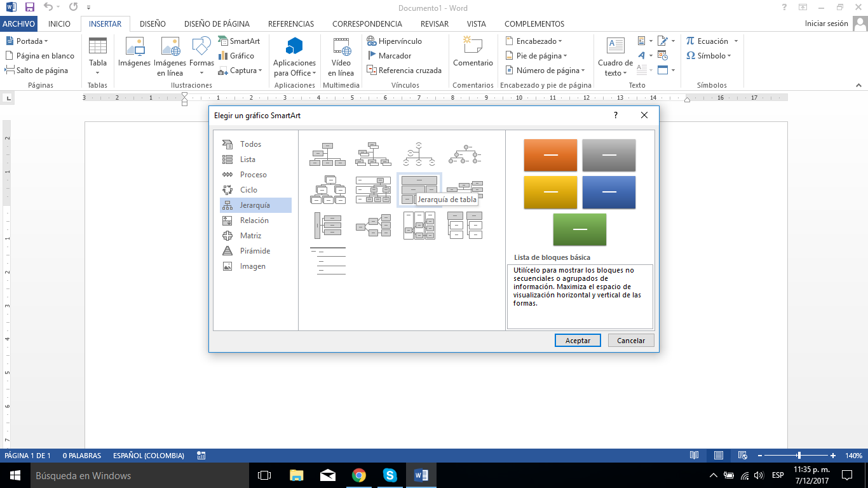Select the Imagen SmartArt category

pos(255,266)
